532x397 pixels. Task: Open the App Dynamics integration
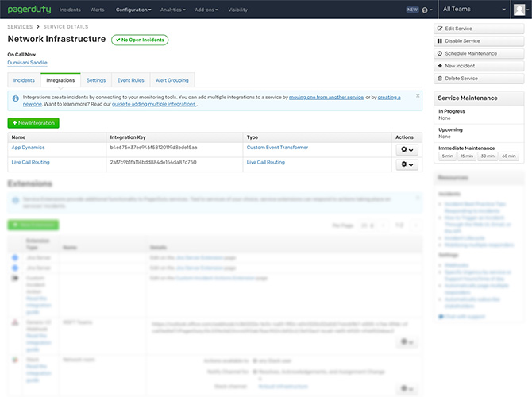pos(28,147)
